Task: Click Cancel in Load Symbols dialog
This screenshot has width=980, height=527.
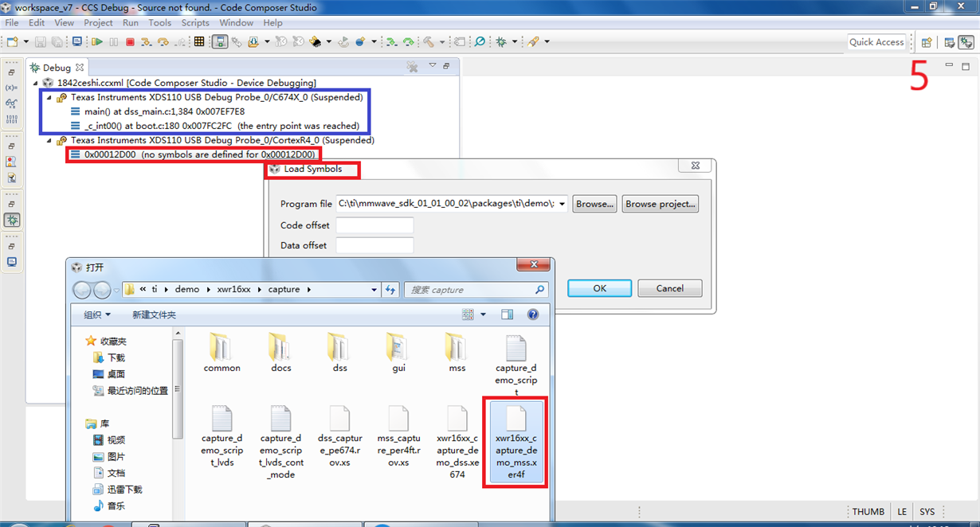Action: click(670, 288)
